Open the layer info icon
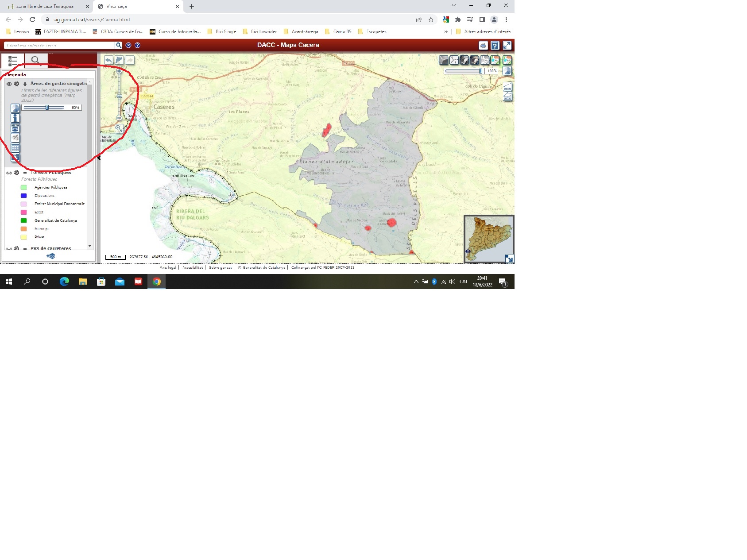Screen dimensions: 747x560 coord(15,118)
